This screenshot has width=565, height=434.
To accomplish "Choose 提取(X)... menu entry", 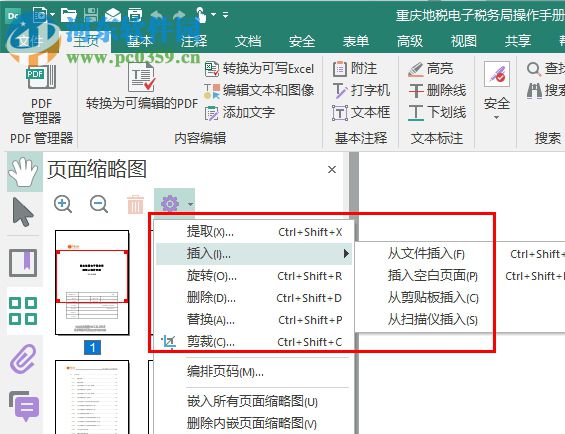I will click(x=254, y=232).
